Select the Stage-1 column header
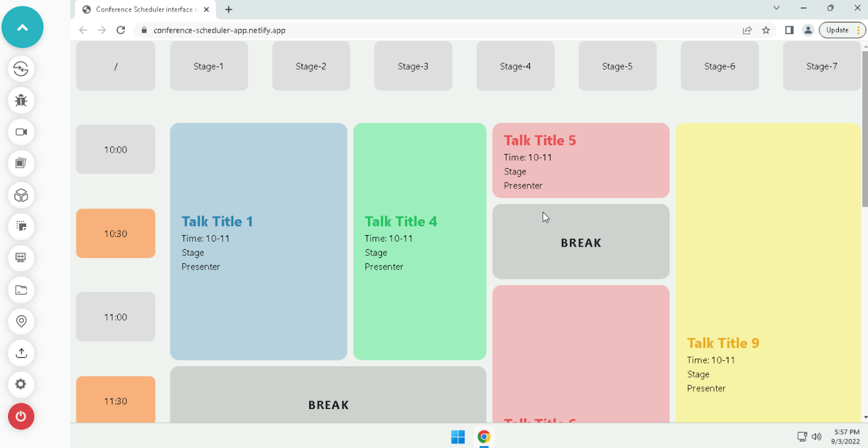The image size is (868, 448). [x=209, y=66]
